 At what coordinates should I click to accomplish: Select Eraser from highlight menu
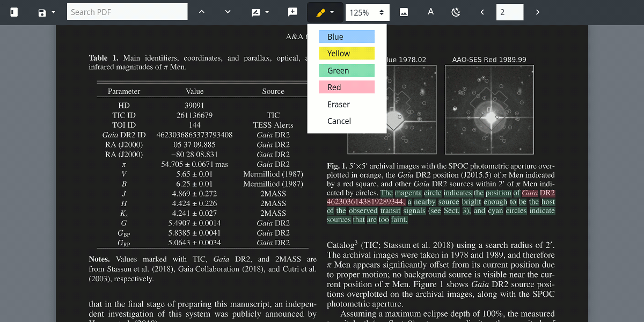click(339, 104)
